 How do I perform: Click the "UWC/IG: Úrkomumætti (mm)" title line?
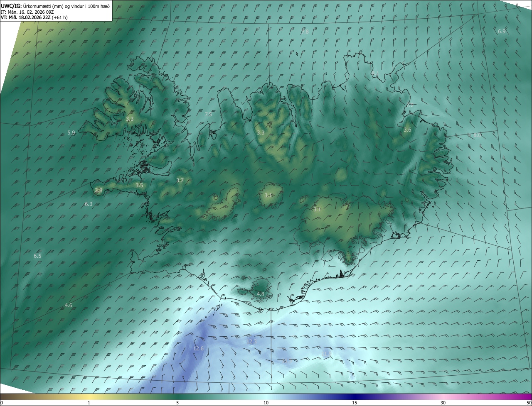[x=55, y=6]
